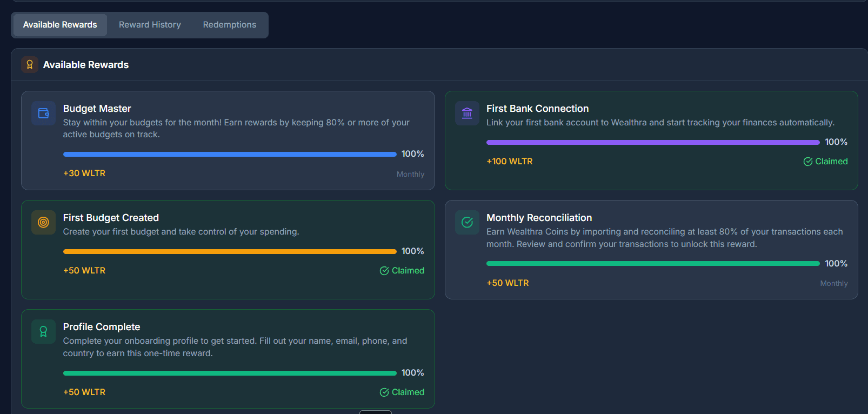Switch to the Available Rewards tab
The height and width of the screenshot is (414, 868).
[x=60, y=25]
